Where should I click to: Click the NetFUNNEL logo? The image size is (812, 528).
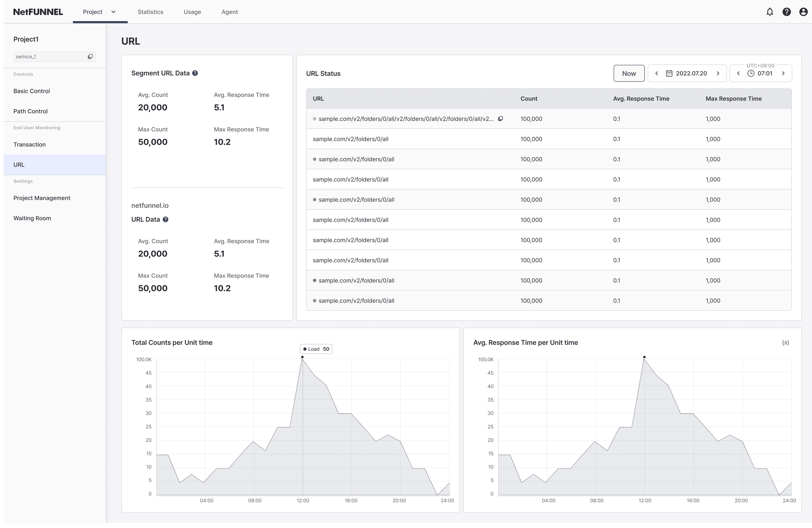[x=38, y=12]
